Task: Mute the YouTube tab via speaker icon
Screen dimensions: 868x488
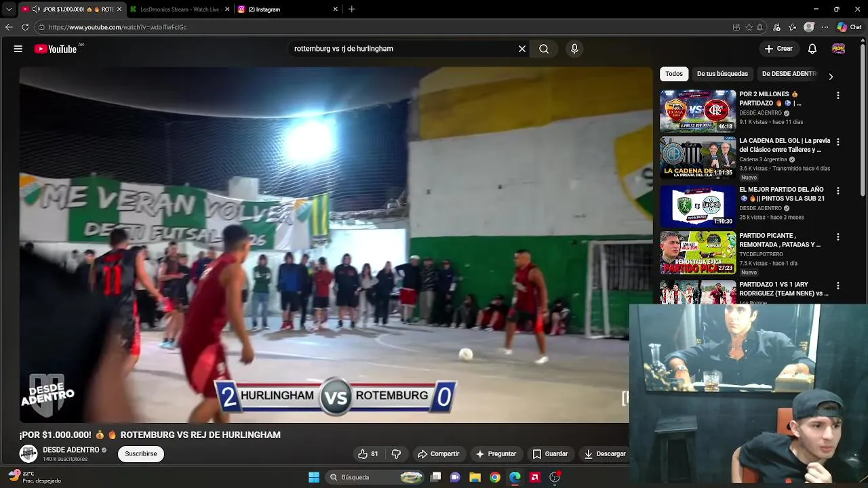Action: 35,9
